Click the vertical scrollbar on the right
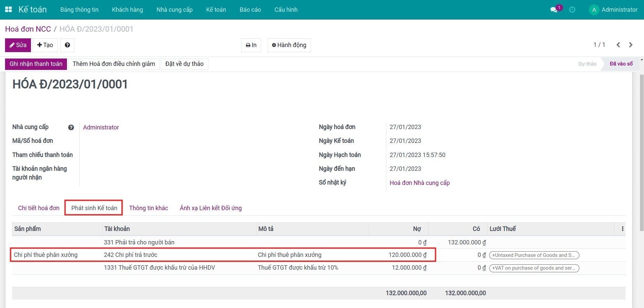Image resolution: width=644 pixels, height=308 pixels. pyautogui.click(x=641, y=151)
